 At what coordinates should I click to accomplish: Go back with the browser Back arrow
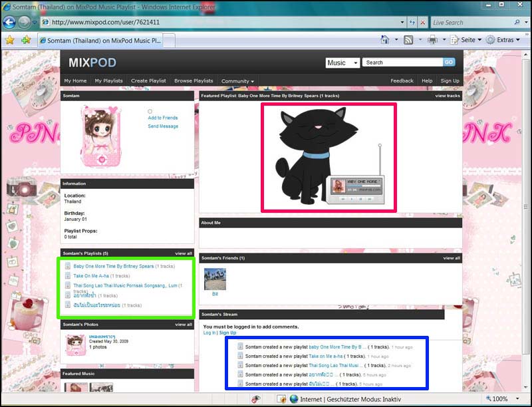[9, 23]
